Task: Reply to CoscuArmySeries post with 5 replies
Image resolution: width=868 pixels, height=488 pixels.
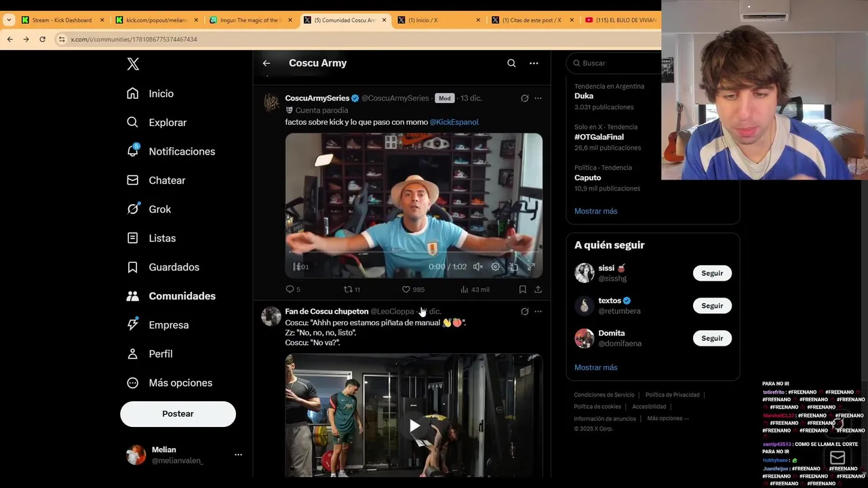Action: click(x=293, y=289)
